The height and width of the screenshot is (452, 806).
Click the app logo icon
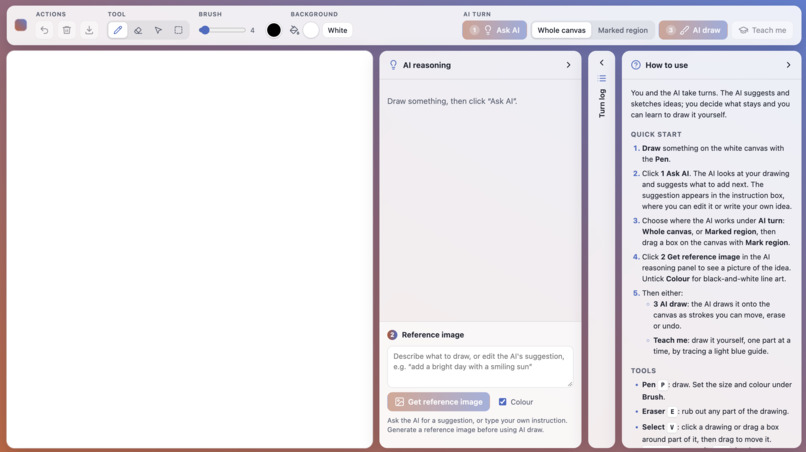(21, 25)
